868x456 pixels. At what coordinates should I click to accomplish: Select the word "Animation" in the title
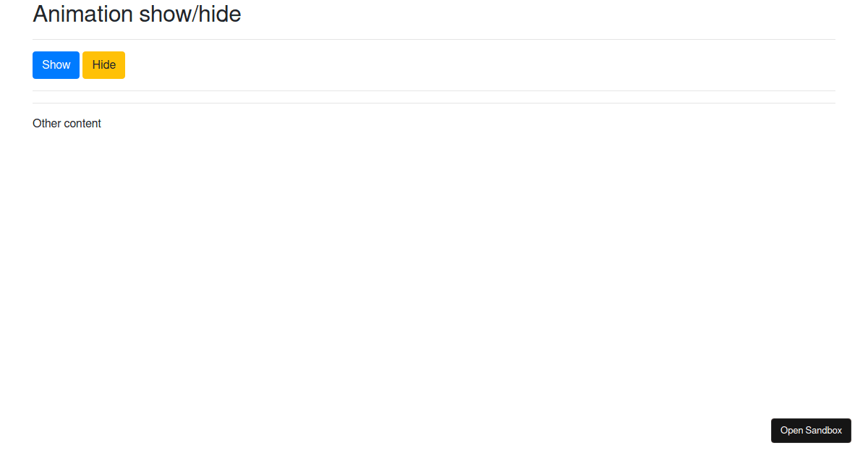(x=82, y=14)
